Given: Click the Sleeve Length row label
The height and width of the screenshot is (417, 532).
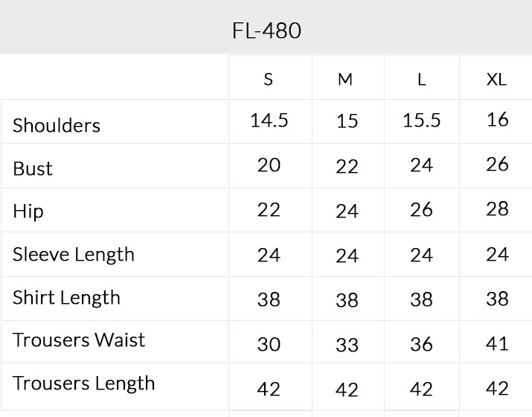Looking at the screenshot, I should click(x=74, y=255).
